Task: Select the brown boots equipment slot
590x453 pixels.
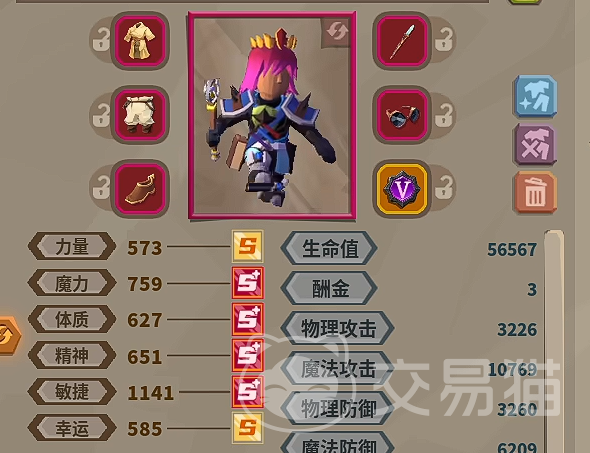Action: coord(140,188)
